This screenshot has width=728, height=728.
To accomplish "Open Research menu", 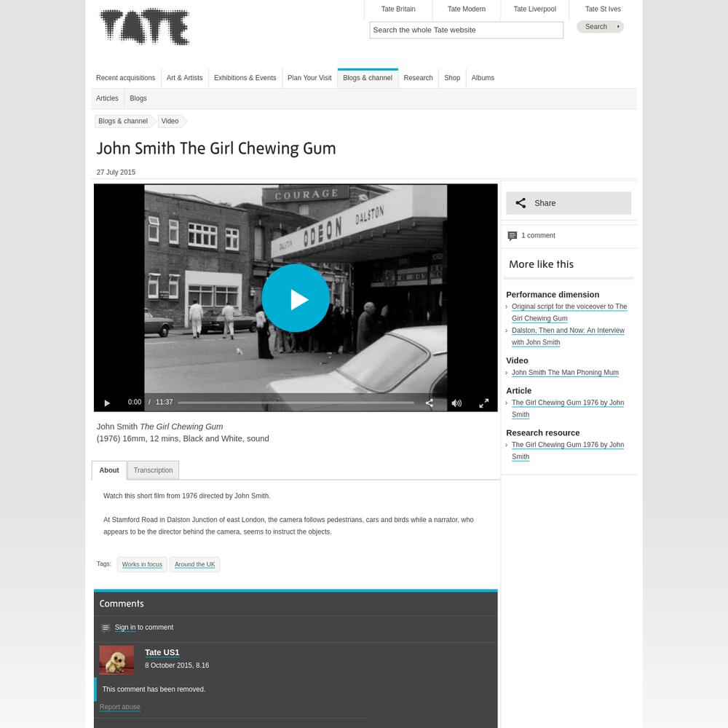I will pyautogui.click(x=418, y=78).
